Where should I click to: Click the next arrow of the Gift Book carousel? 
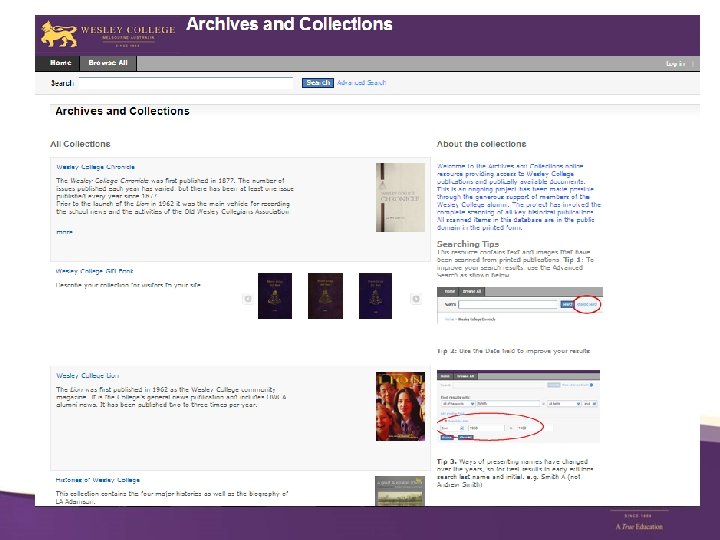pos(416,299)
